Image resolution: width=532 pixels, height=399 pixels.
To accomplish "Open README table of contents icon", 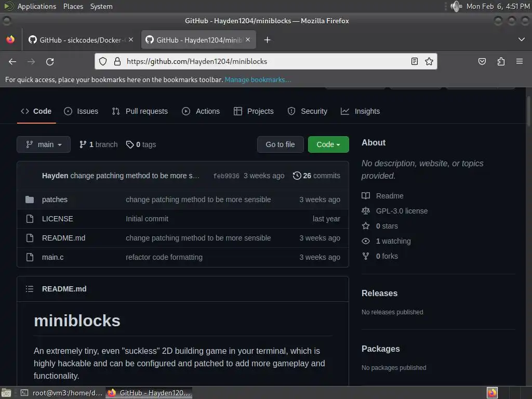I will (30, 289).
